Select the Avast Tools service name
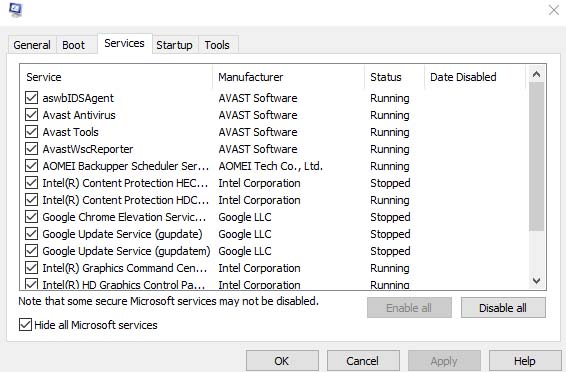566x372 pixels. click(x=70, y=132)
